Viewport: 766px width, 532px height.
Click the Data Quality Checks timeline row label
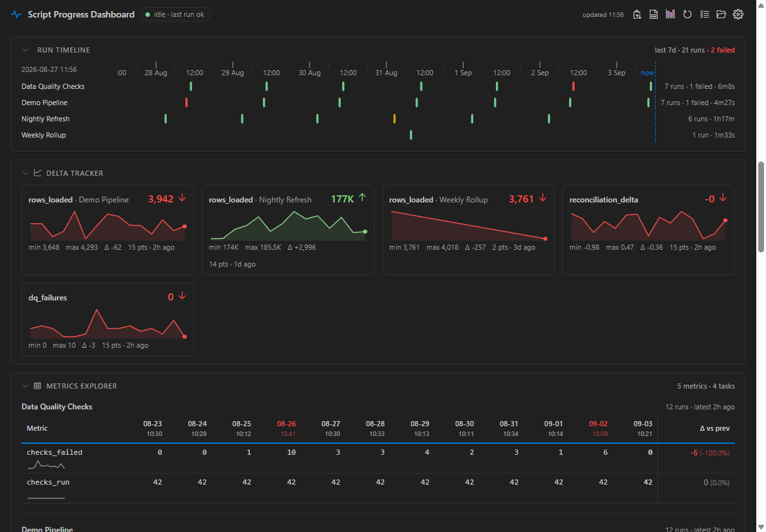pyautogui.click(x=53, y=86)
